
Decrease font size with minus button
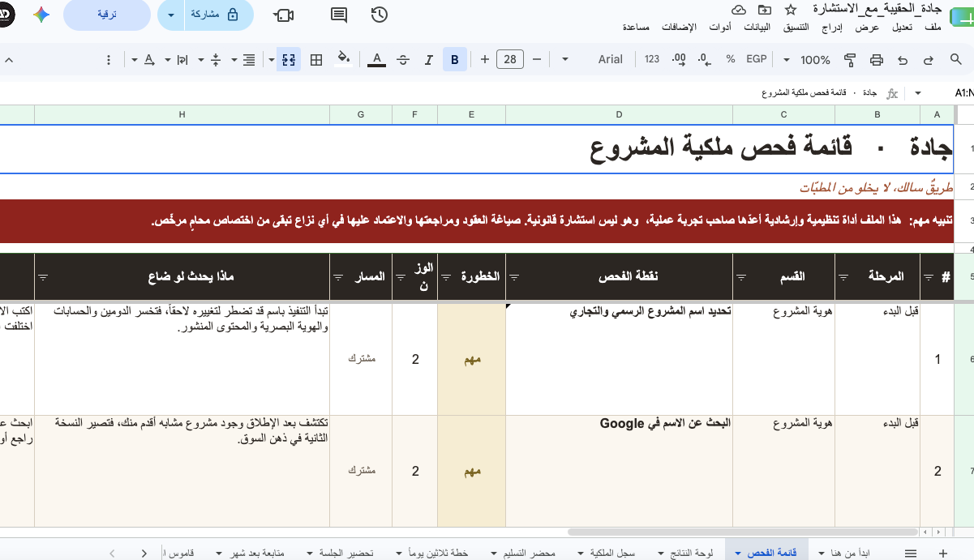click(536, 59)
